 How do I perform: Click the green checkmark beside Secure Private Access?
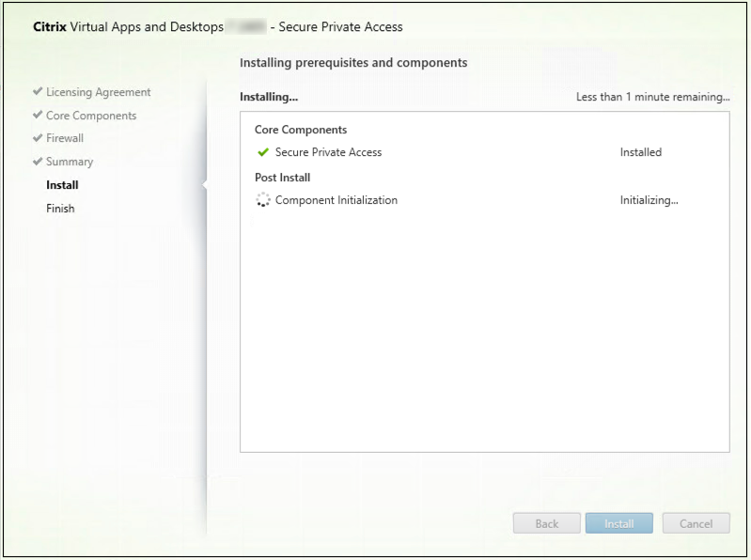(263, 152)
